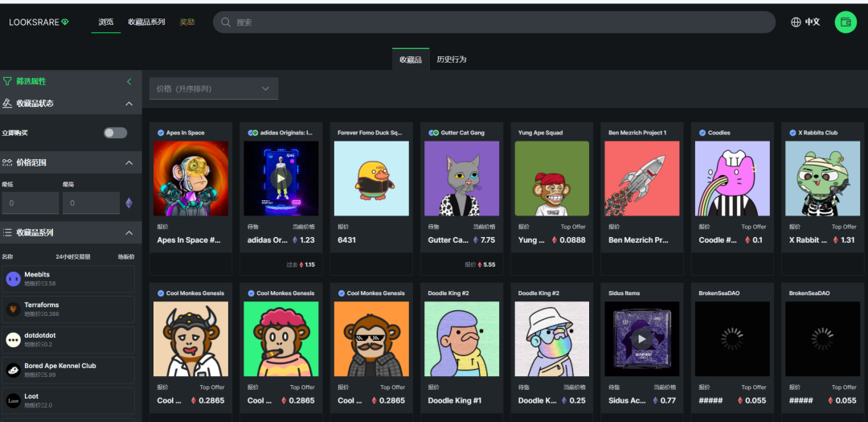Click the globe language icon
The width and height of the screenshot is (868, 422).
coord(796,23)
